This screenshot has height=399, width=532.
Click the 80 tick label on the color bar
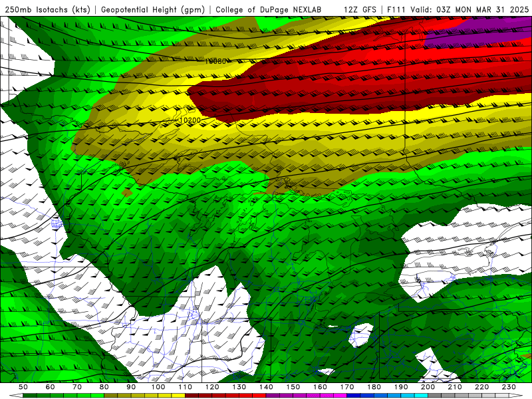point(104,387)
